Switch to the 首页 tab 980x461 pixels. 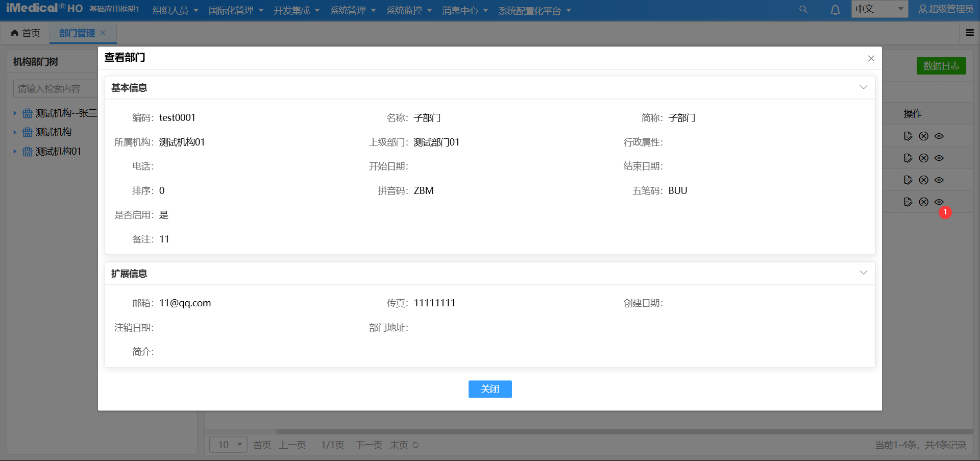pyautogui.click(x=26, y=33)
